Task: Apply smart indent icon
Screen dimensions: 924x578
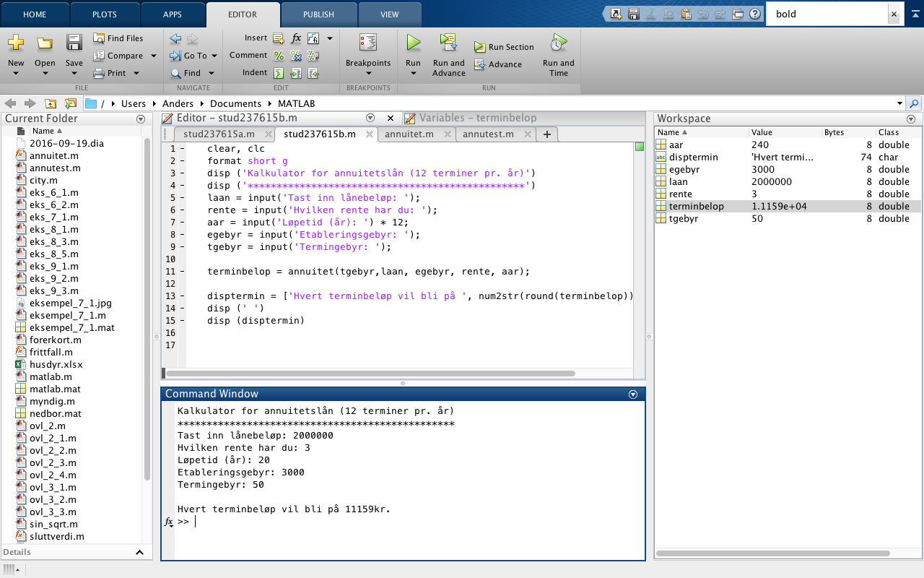Action: click(x=279, y=73)
